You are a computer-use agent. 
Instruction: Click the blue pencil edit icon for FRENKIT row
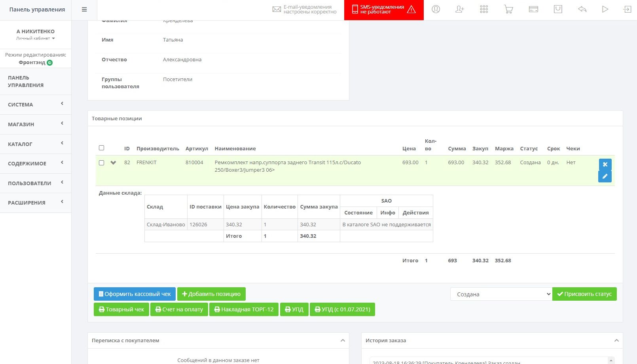(605, 176)
